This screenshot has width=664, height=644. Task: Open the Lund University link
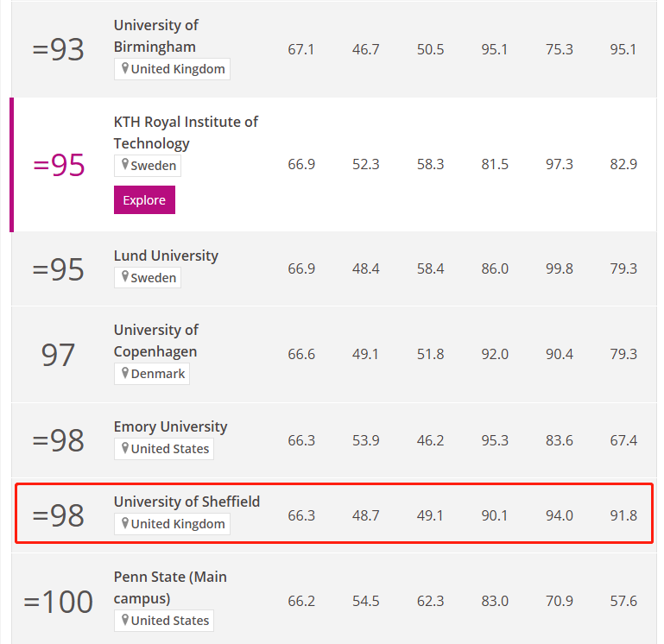[166, 256]
